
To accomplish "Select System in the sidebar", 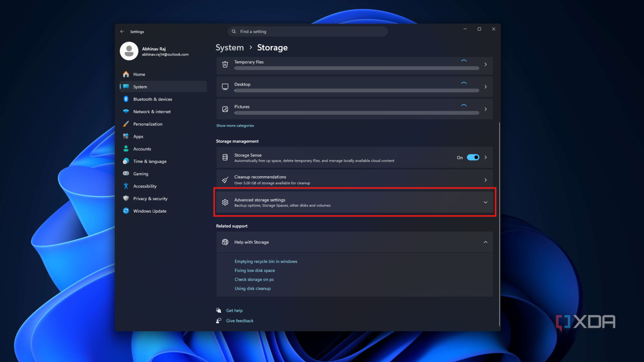I will tap(163, 87).
